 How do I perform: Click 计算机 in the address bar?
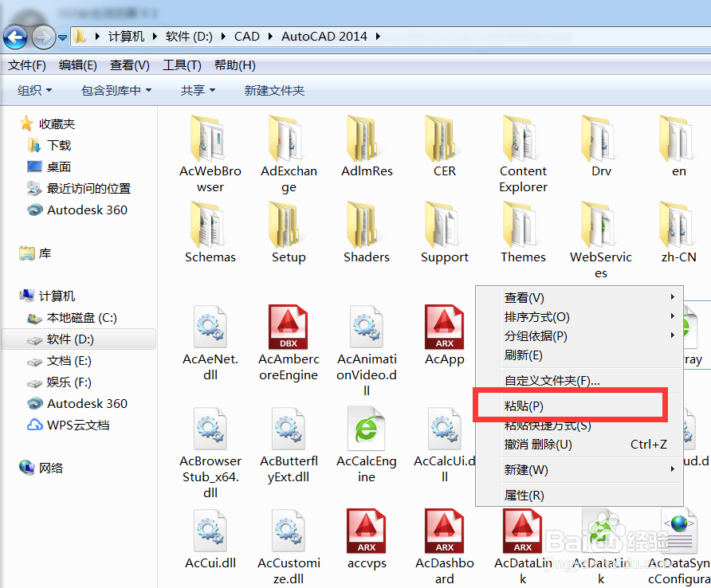(126, 37)
